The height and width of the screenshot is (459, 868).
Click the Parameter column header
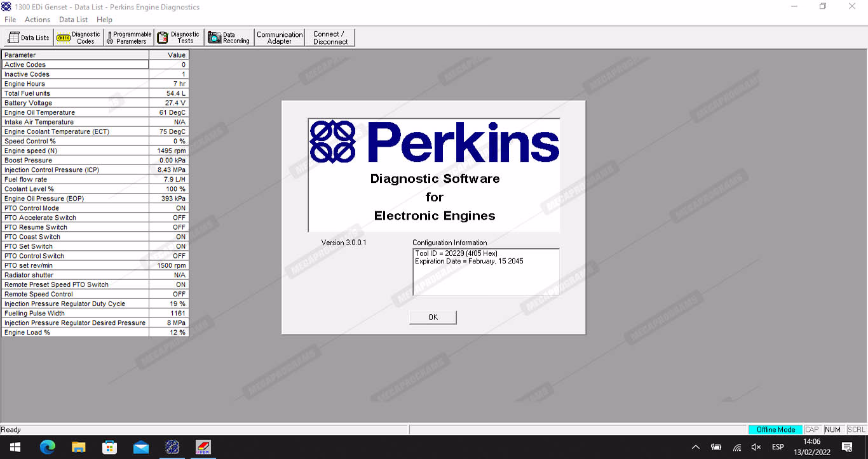point(75,55)
